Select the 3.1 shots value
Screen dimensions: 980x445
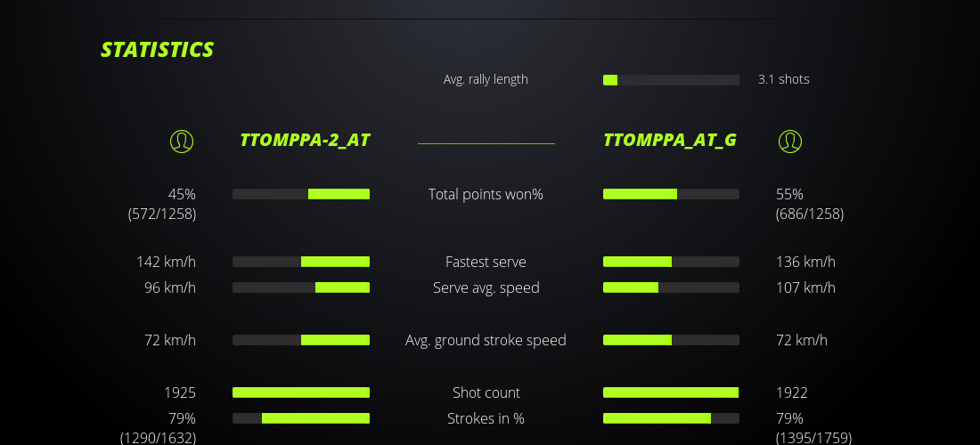(783, 79)
